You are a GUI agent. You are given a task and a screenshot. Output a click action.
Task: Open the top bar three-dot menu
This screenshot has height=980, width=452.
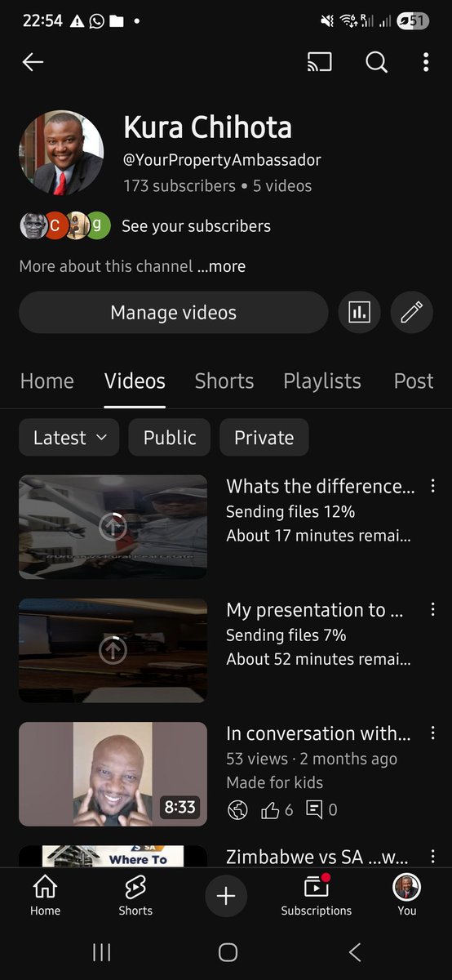426,62
